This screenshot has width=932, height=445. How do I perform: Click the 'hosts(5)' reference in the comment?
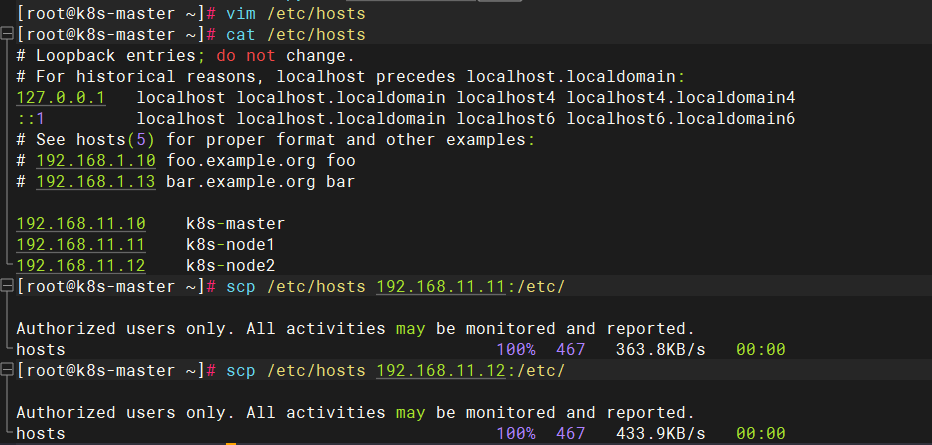point(116,140)
